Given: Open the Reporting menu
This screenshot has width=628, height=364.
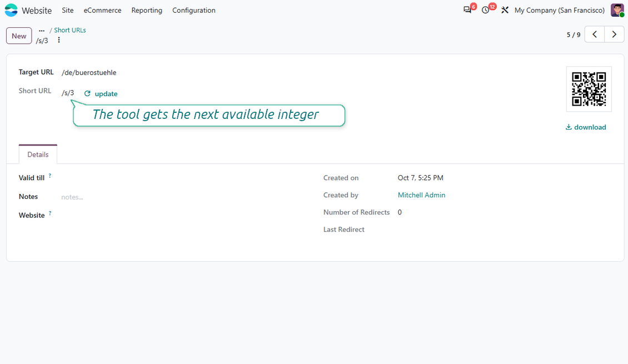Looking at the screenshot, I should coord(147,11).
